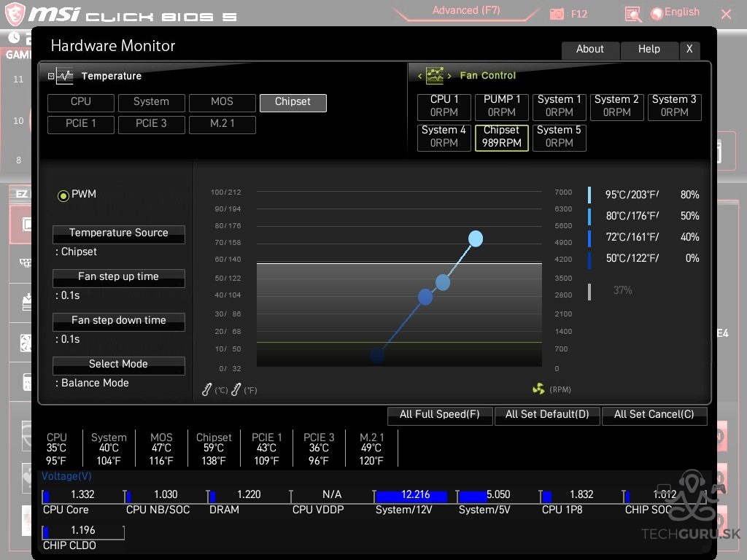747x560 pixels.
Task: Click the second-highest fan curve point
Action: [x=443, y=282]
